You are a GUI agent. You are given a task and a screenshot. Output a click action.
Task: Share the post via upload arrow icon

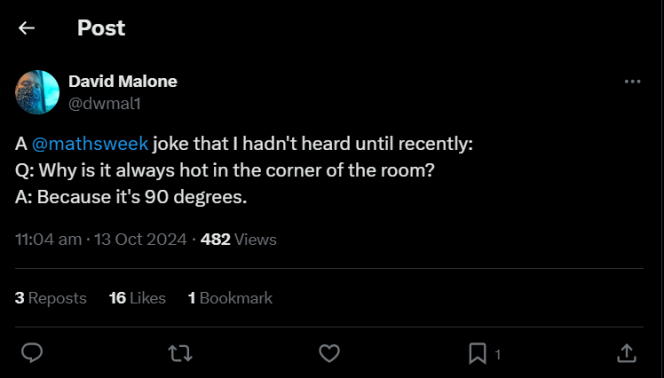tap(627, 353)
